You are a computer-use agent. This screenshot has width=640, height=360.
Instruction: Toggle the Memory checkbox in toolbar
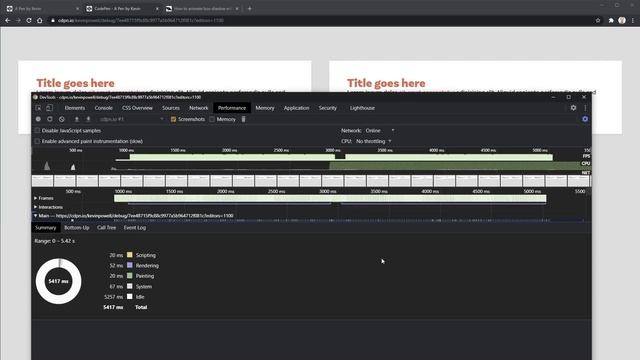coord(212,119)
